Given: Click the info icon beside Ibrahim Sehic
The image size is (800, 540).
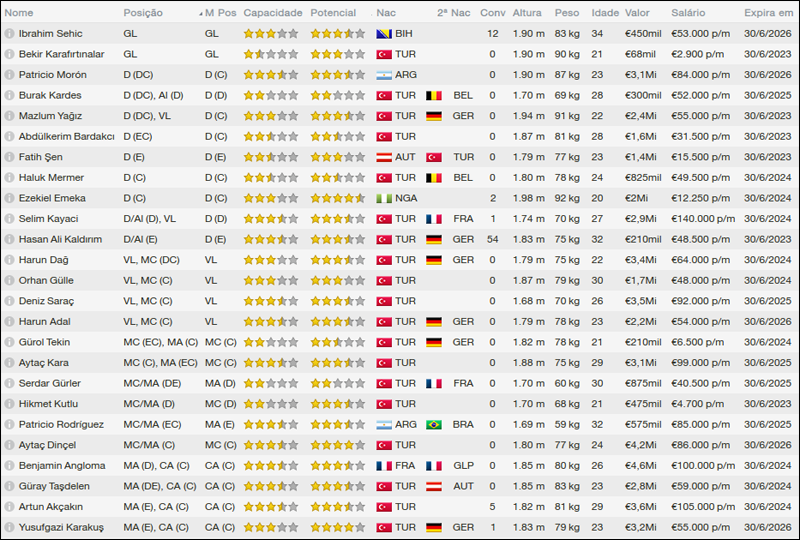Looking at the screenshot, I should pos(9,34).
